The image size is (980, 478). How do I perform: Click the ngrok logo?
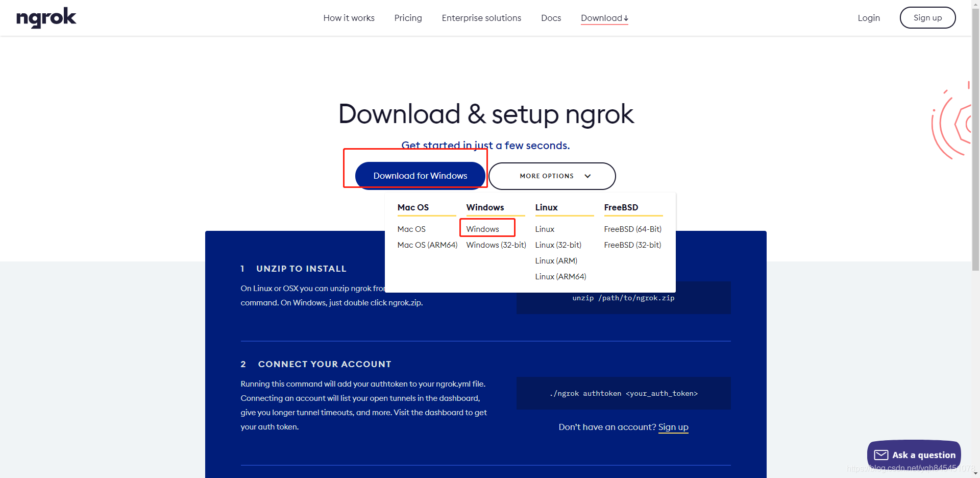click(x=46, y=18)
